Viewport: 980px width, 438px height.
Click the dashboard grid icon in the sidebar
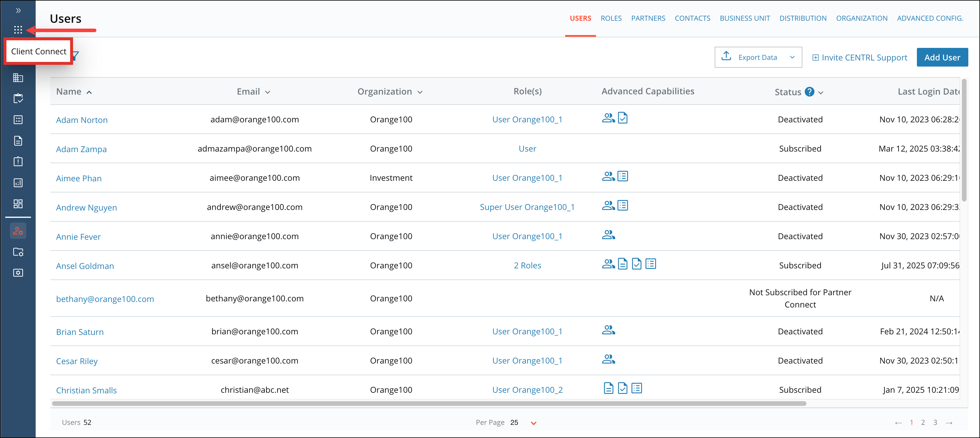[x=18, y=204]
